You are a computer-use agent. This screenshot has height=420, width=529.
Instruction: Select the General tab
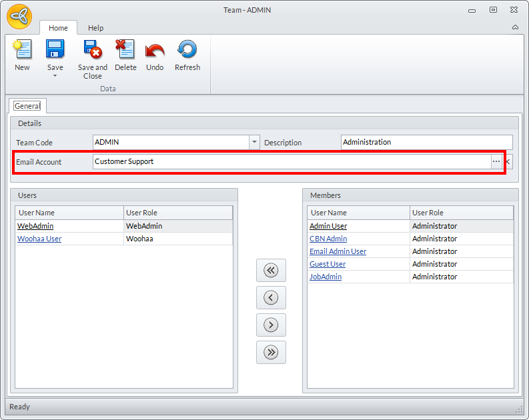click(x=27, y=106)
